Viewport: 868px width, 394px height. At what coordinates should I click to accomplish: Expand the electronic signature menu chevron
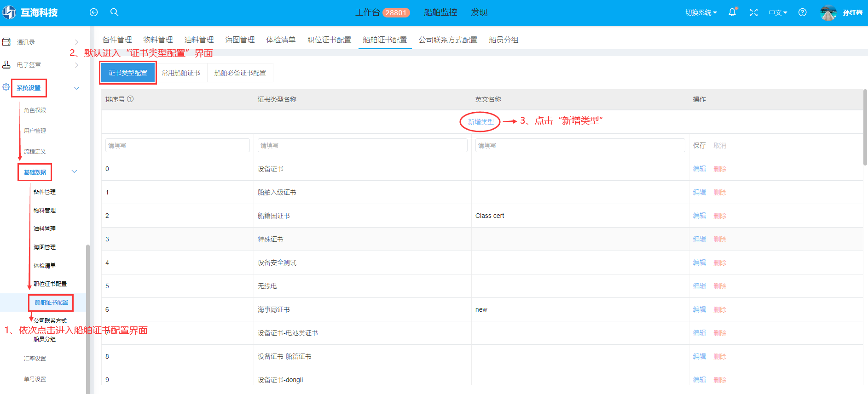[x=76, y=65]
